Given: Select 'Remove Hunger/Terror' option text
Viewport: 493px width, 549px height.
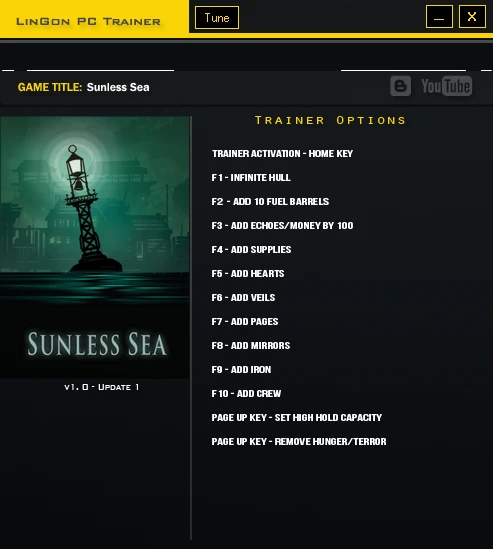Looking at the screenshot, I should pyautogui.click(x=331, y=442).
